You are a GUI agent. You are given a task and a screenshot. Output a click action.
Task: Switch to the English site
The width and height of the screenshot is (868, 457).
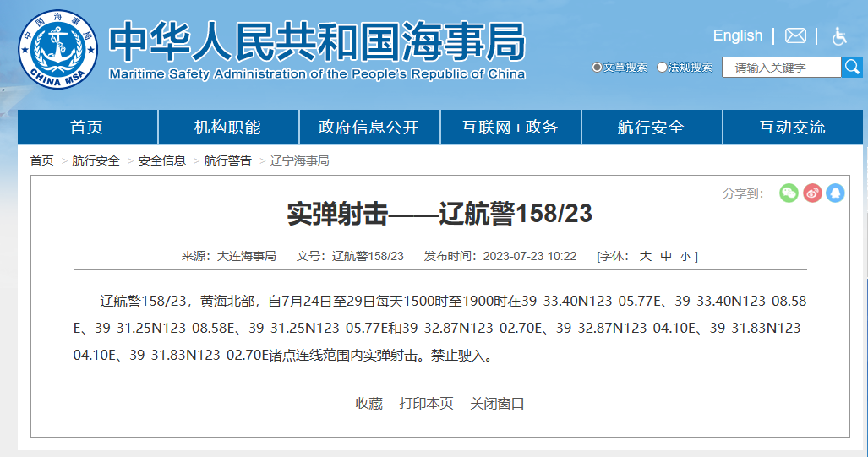coord(737,35)
